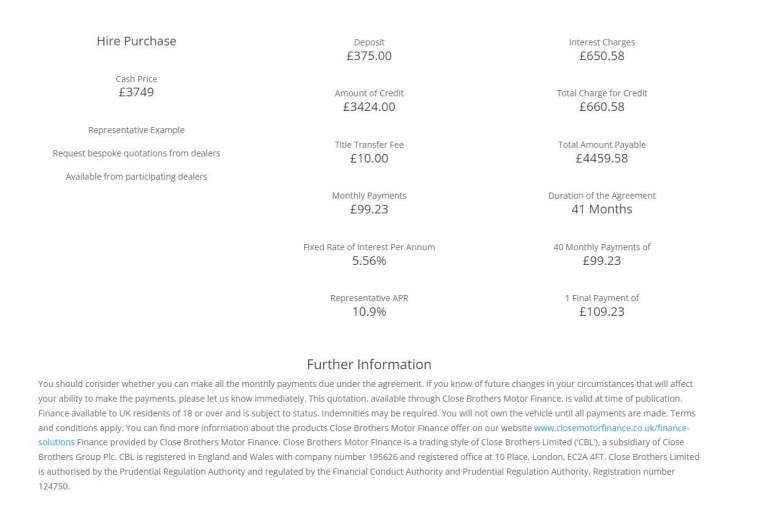Click 'Request bespoke quotations from dealers' text
Screen dimensions: 768x517
(136, 153)
